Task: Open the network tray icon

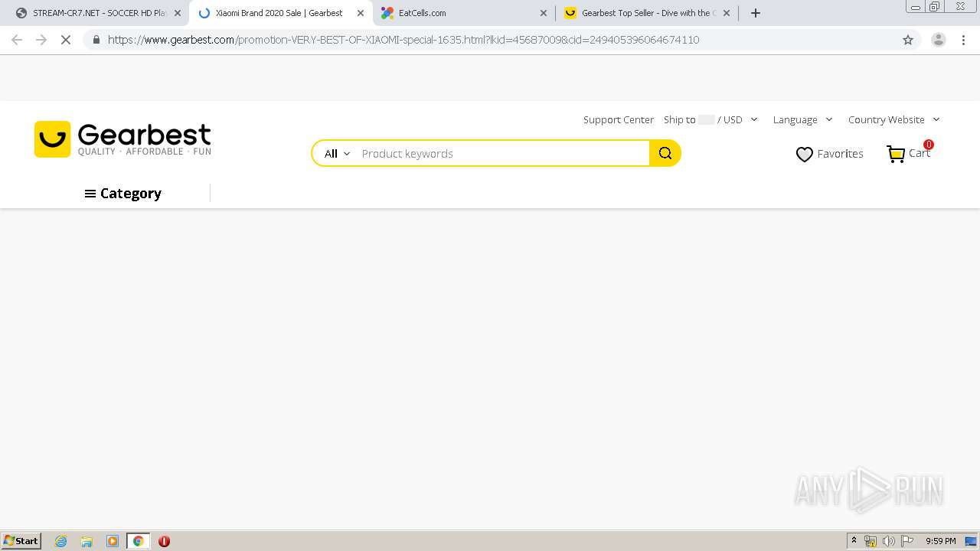Action: (x=871, y=541)
